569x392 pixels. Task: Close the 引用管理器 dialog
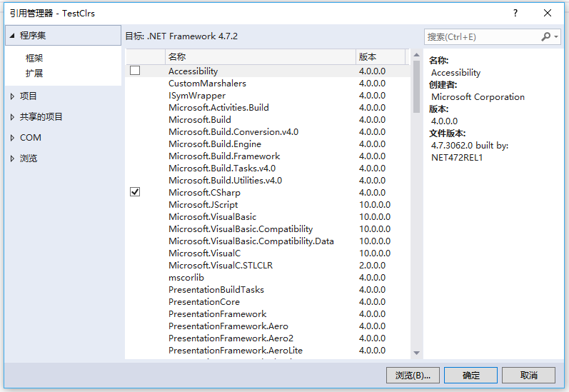[x=548, y=13]
